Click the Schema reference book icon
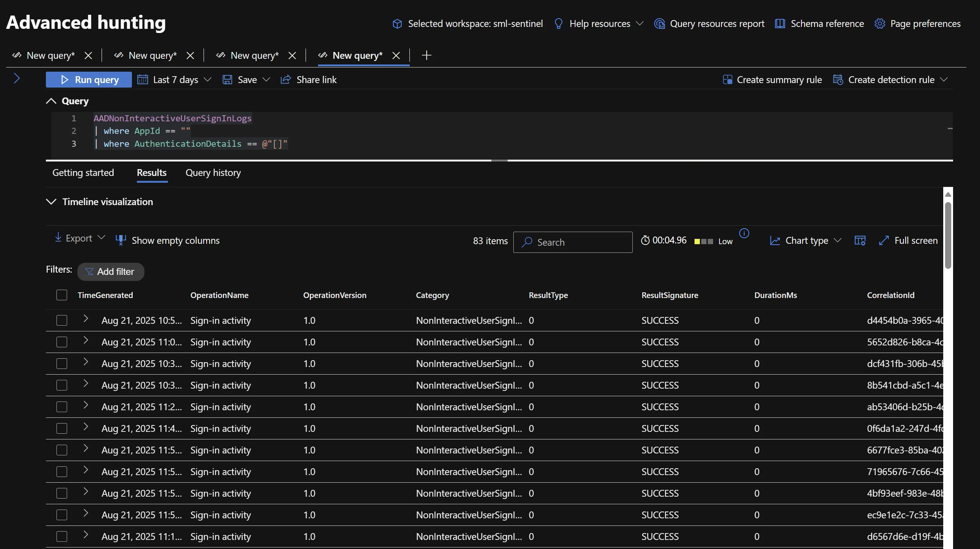The width and height of the screenshot is (980, 549). coord(779,24)
